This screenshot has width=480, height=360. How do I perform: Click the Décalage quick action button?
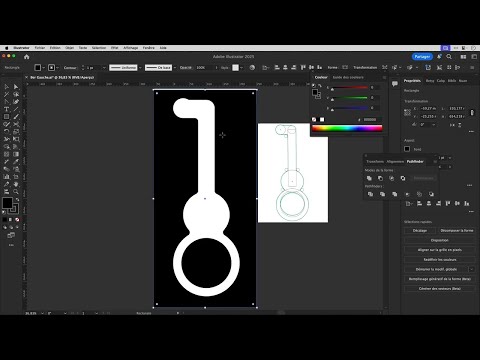point(420,231)
